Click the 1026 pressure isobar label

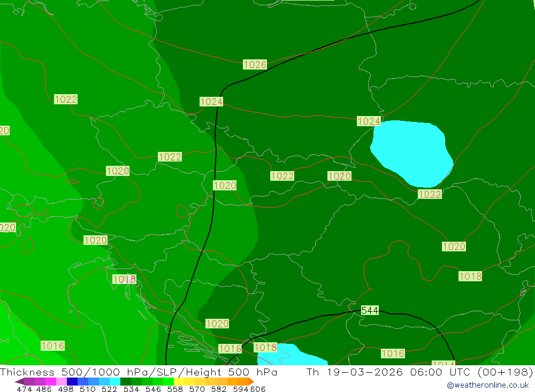pos(255,65)
